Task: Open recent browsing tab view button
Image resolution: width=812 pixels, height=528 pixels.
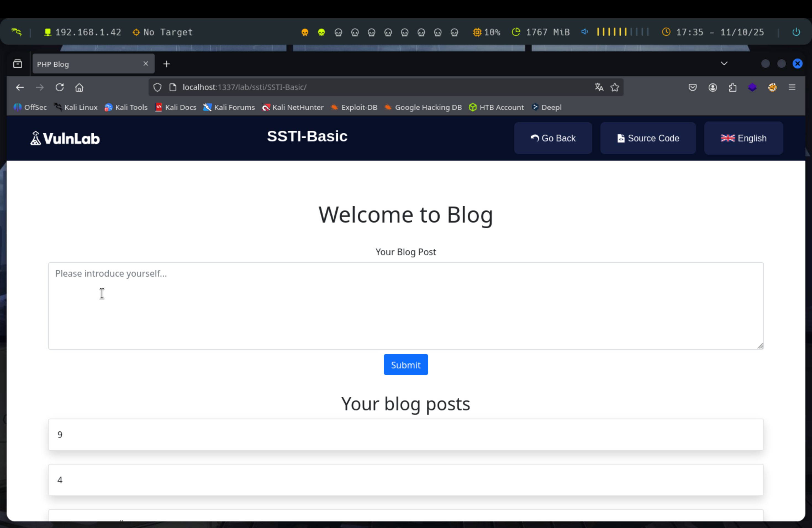Action: pyautogui.click(x=18, y=64)
